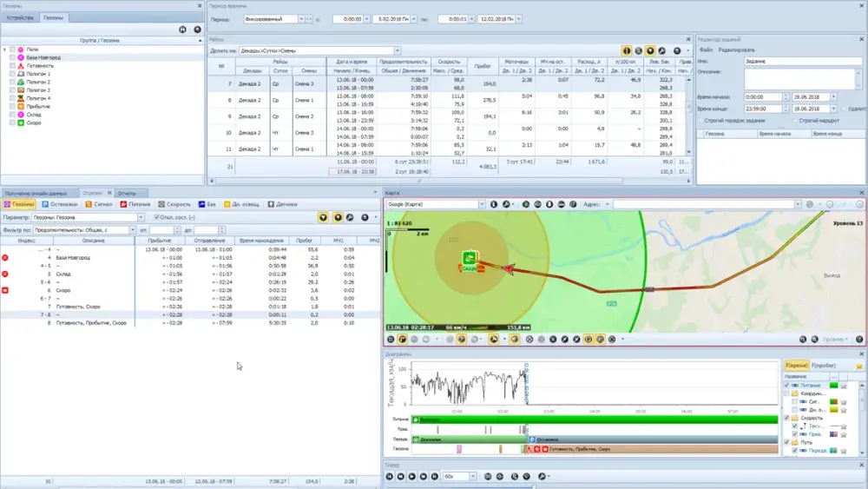Click the zoom icon left of Уровень in the map toolbar
This screenshot has height=489, width=868.
point(814,340)
